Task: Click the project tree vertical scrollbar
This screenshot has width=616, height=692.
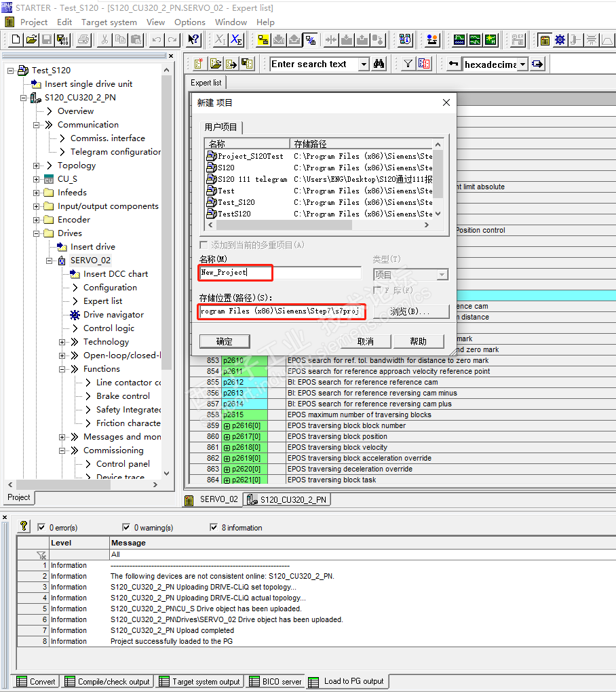Action: (166, 272)
